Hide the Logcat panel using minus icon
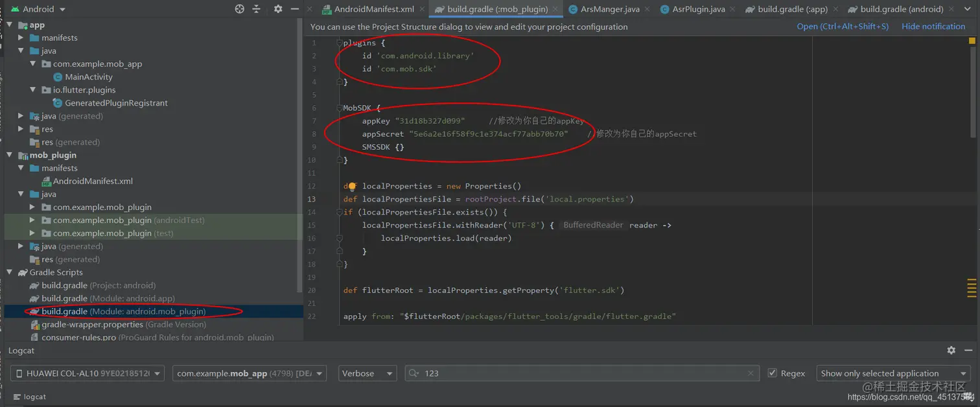The image size is (980, 407). coord(968,350)
